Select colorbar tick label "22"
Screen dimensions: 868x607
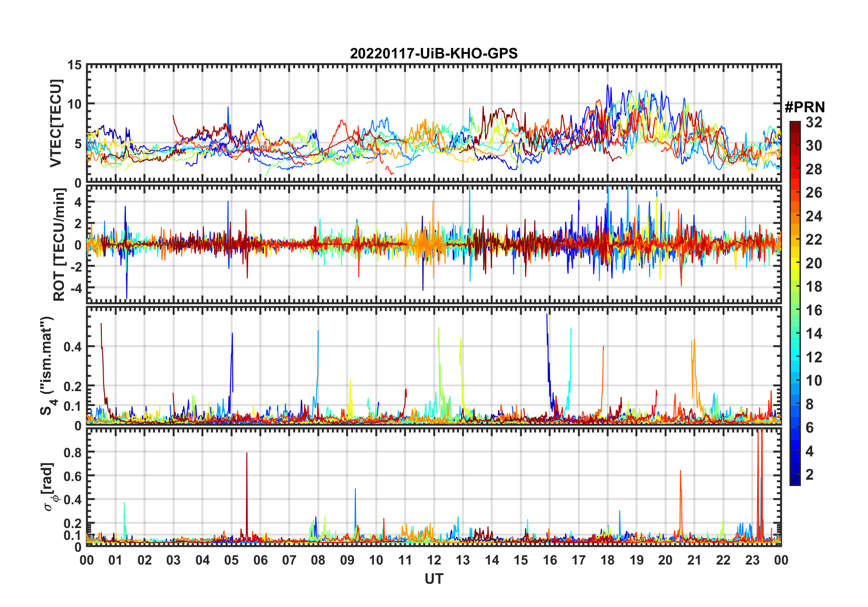tap(814, 240)
